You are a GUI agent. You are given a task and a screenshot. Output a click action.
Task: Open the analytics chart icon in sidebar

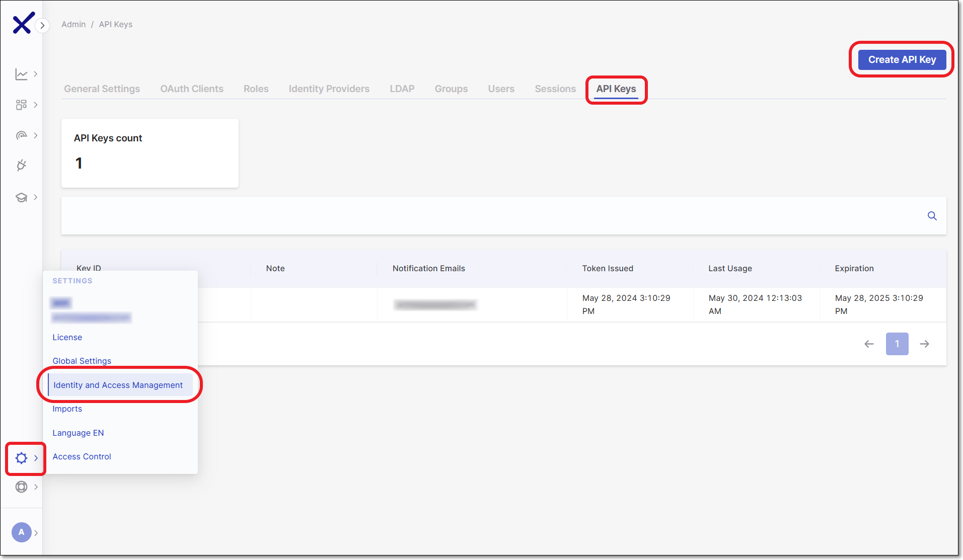[21, 74]
